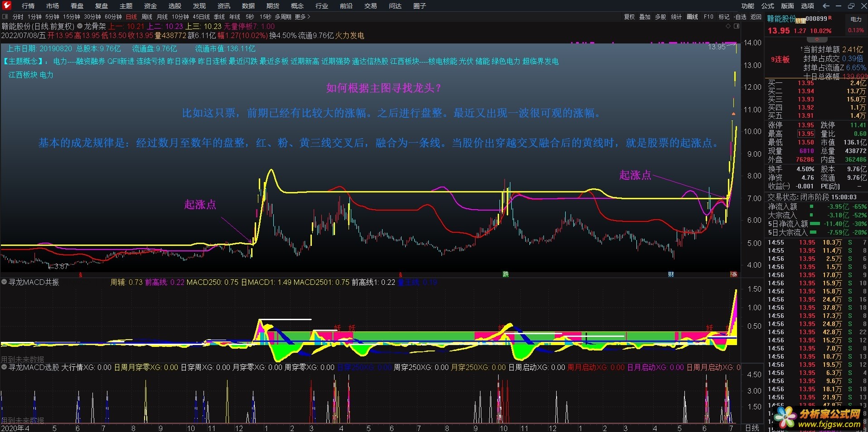Open the 资金 menu

pos(150,6)
